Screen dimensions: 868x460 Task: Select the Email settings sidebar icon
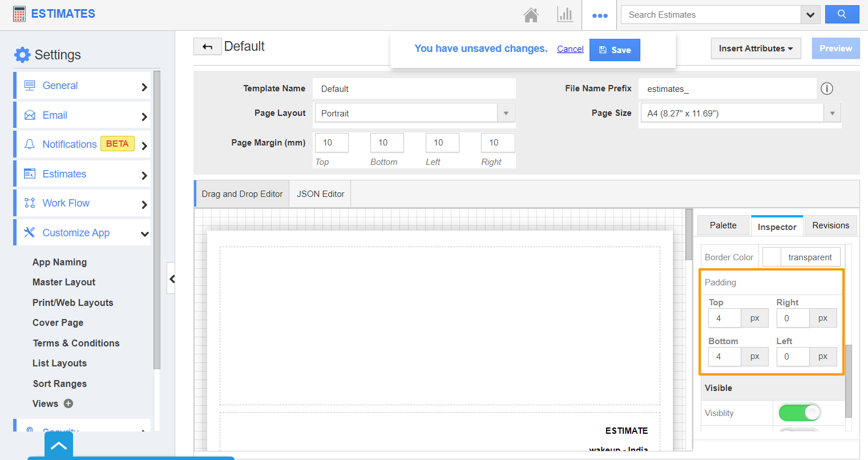coord(31,115)
